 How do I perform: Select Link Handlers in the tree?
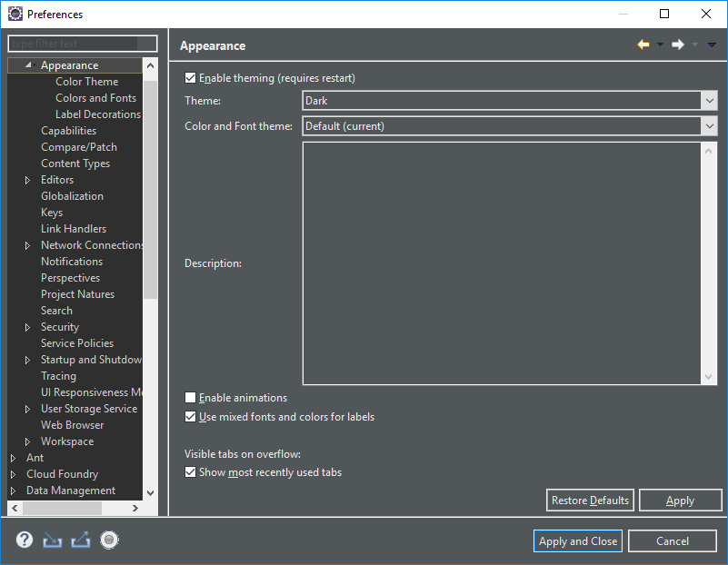pyautogui.click(x=74, y=229)
